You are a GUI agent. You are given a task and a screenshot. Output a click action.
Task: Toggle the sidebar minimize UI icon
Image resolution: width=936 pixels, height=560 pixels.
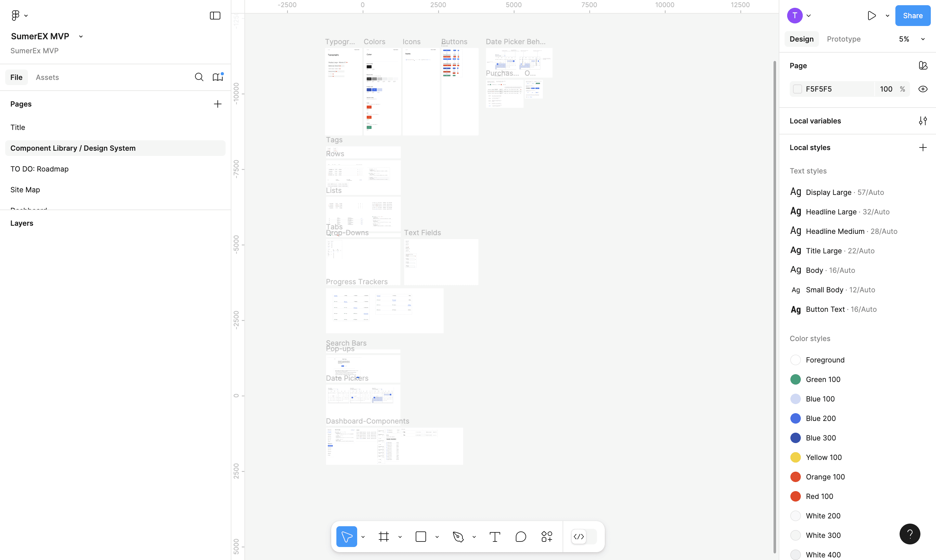coord(215,16)
